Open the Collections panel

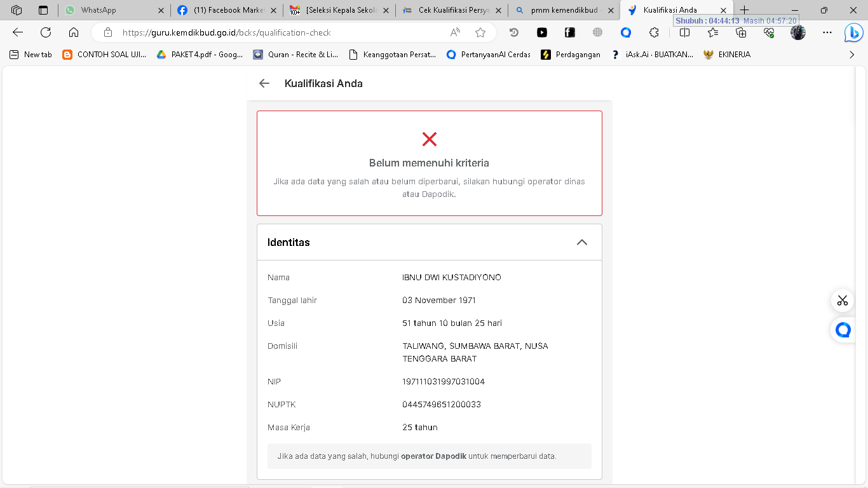click(741, 32)
